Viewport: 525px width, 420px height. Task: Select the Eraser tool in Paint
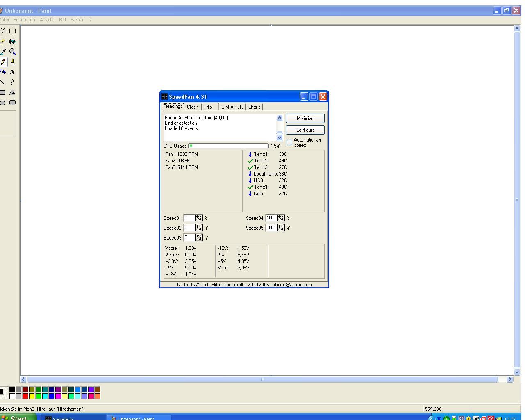pos(3,41)
